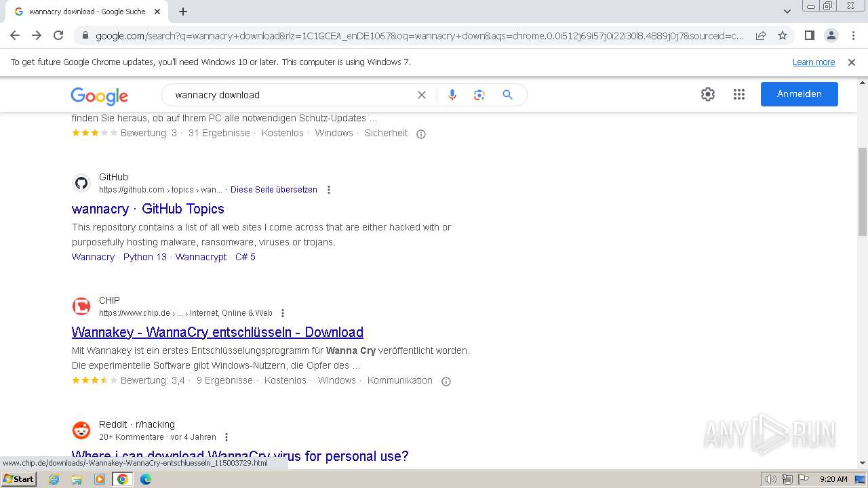This screenshot has height=488, width=868.
Task: Show the clock at 9:20 AM
Action: pos(833,479)
